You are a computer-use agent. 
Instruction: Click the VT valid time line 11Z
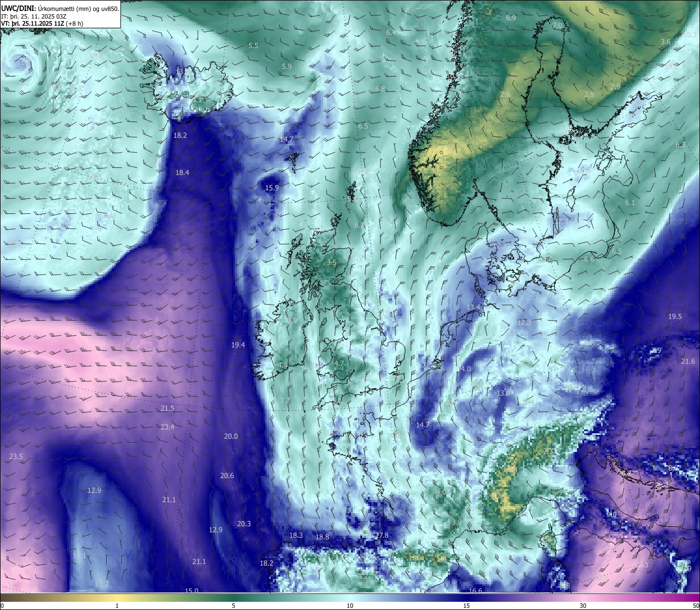[43, 24]
